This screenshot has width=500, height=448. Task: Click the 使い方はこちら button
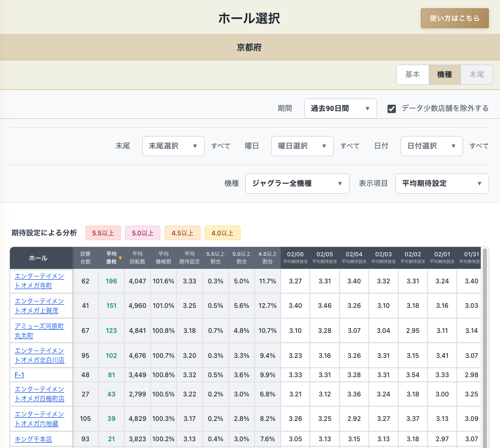pos(454,18)
